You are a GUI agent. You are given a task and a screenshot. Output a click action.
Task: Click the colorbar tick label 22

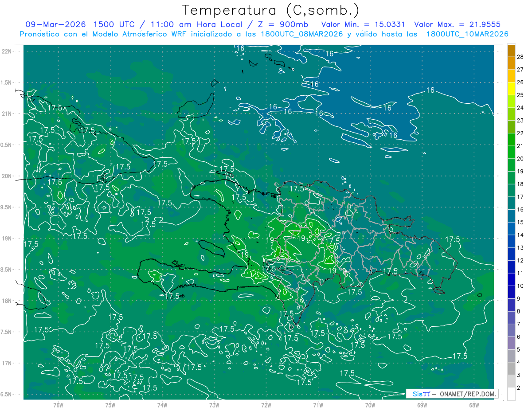pos(520,133)
